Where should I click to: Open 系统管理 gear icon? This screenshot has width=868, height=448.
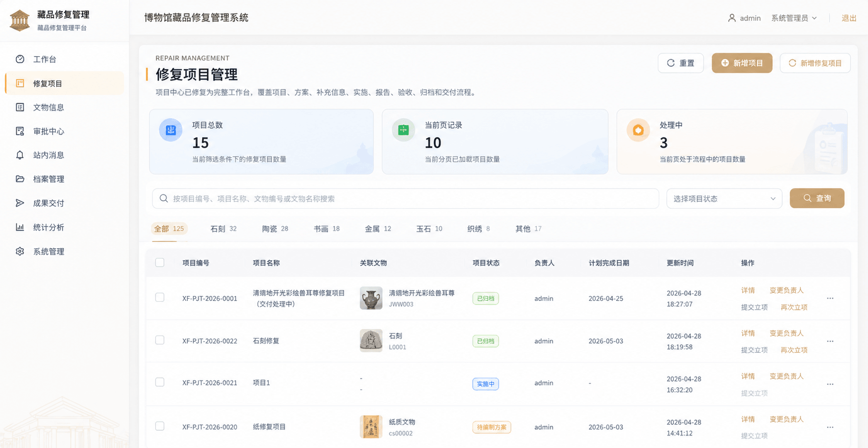[x=20, y=251]
